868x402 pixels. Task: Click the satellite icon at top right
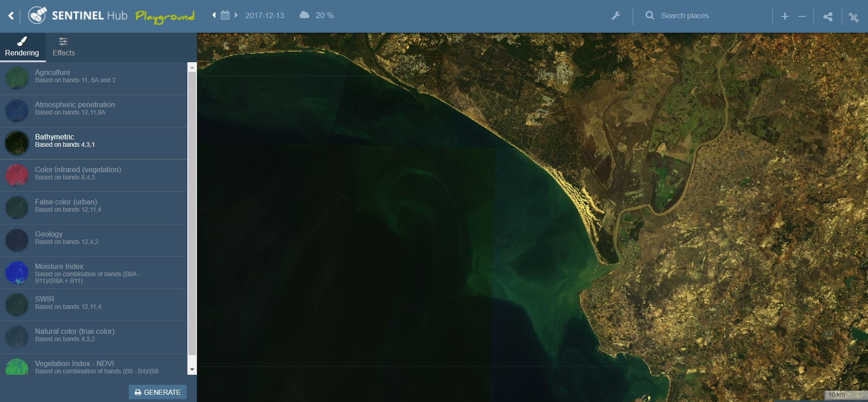pos(853,17)
